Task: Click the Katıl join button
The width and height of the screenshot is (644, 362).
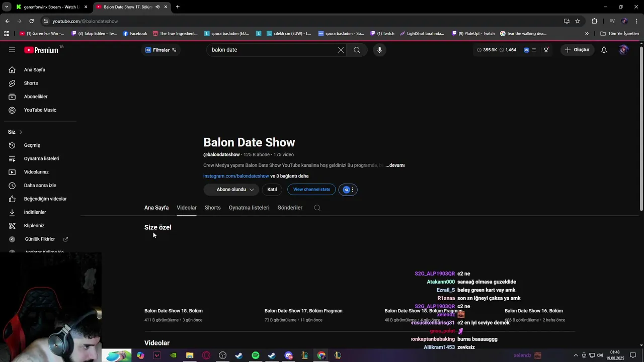Action: 272,190
